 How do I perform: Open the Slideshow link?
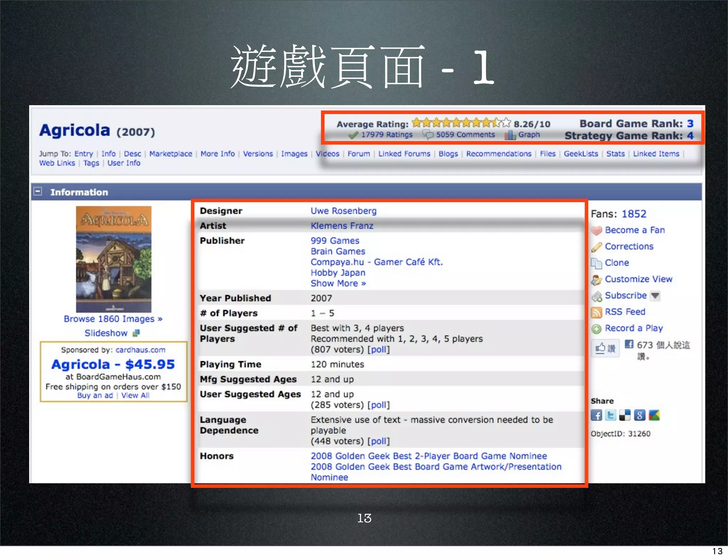[x=106, y=333]
